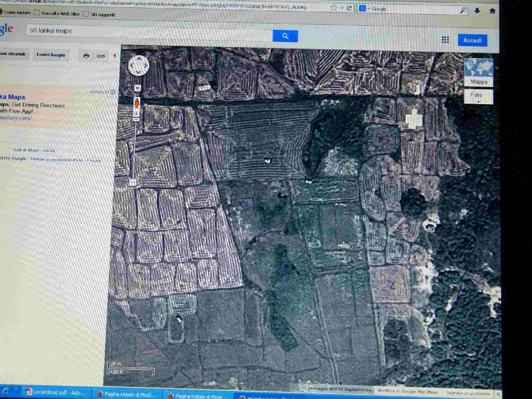The width and height of the screenshot is (532, 399).
Task: Click the map pan navigation control
Action: coord(139,65)
